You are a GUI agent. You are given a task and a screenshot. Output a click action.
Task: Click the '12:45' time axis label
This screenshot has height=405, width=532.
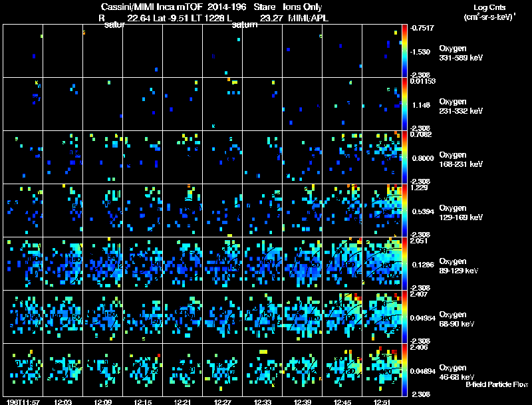coord(342,402)
